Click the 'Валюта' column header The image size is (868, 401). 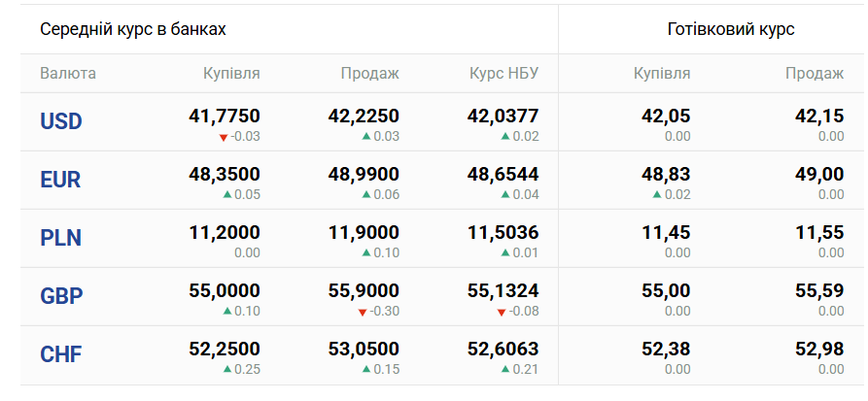pos(68,73)
